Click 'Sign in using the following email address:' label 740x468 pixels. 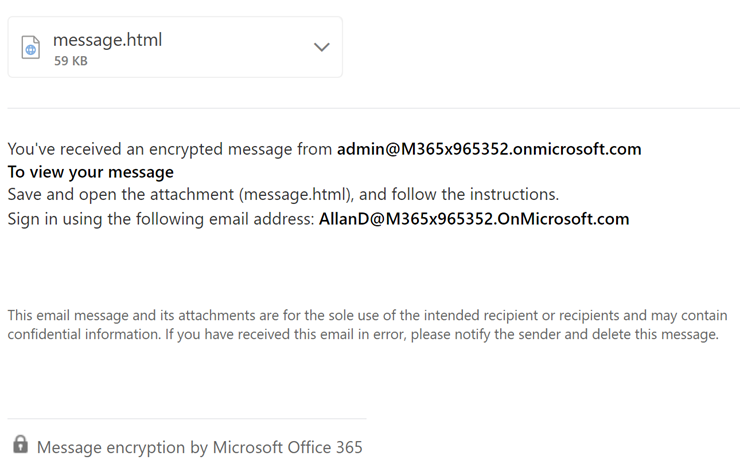coord(161,219)
